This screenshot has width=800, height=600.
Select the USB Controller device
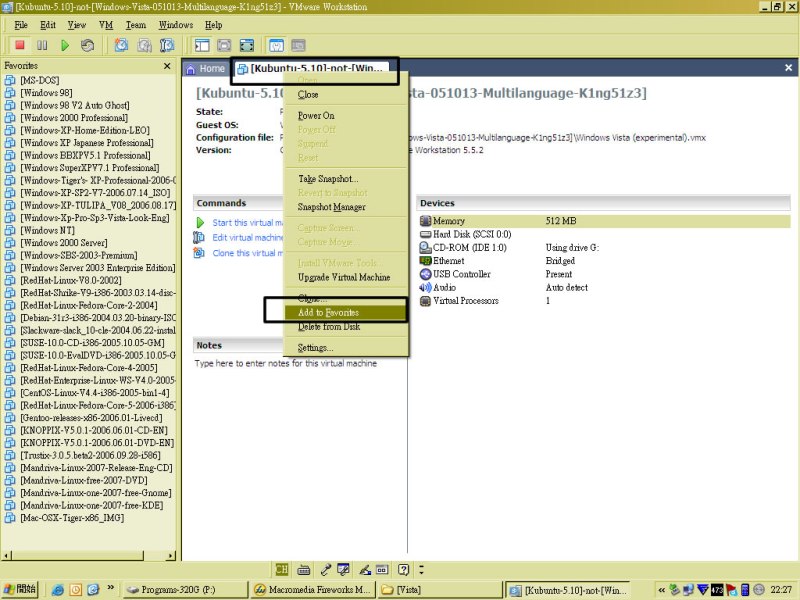(455, 274)
